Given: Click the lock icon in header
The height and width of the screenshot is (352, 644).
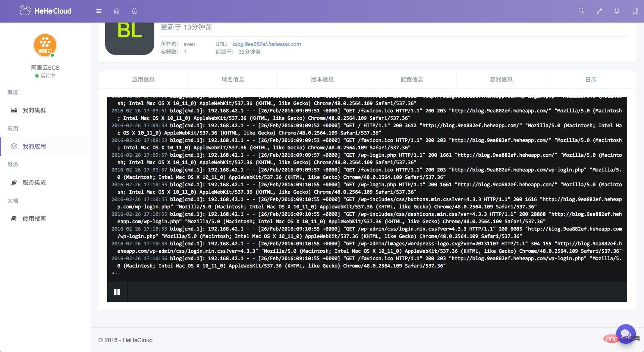Looking at the screenshot, I should coord(135,11).
